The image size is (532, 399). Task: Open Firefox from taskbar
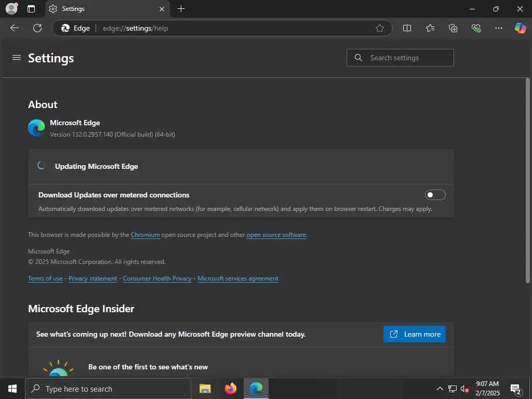click(231, 389)
